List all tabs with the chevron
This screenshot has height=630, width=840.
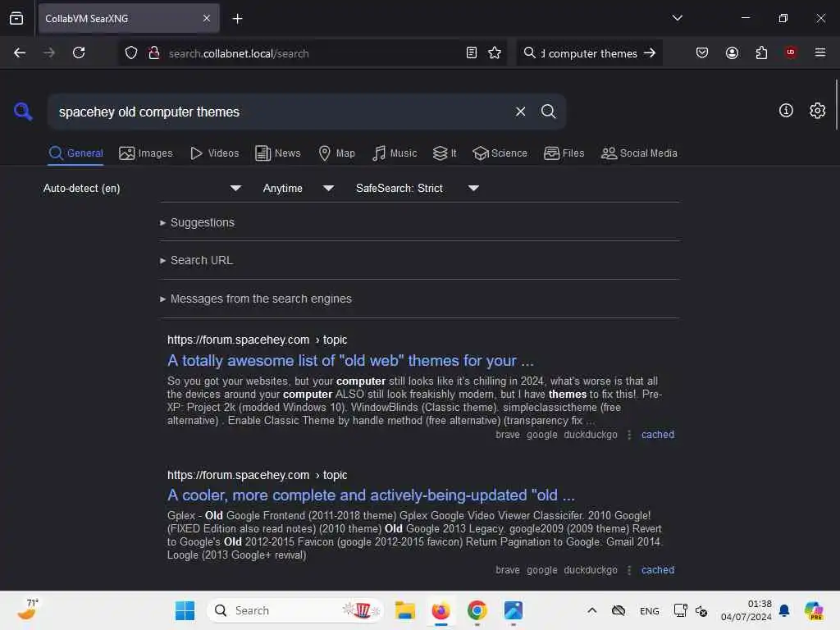click(677, 18)
